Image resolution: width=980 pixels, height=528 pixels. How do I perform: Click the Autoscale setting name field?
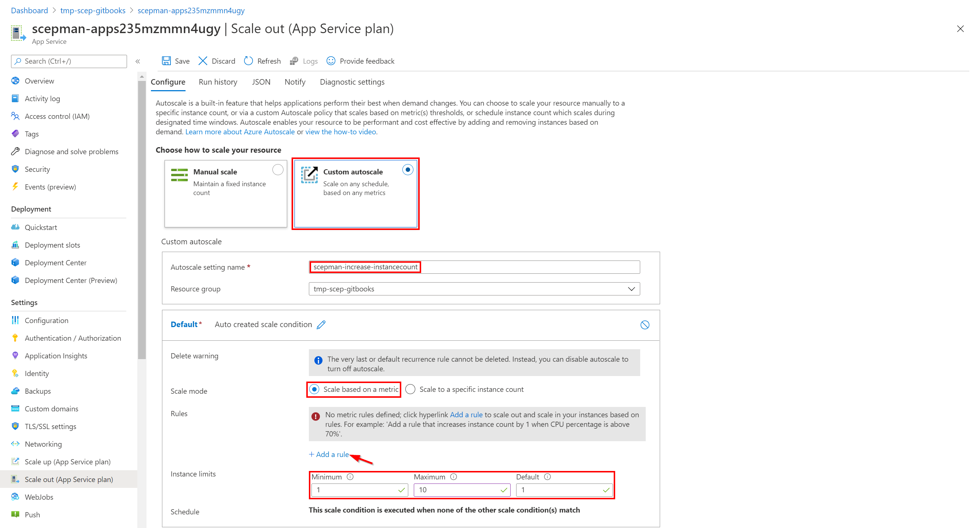click(474, 267)
